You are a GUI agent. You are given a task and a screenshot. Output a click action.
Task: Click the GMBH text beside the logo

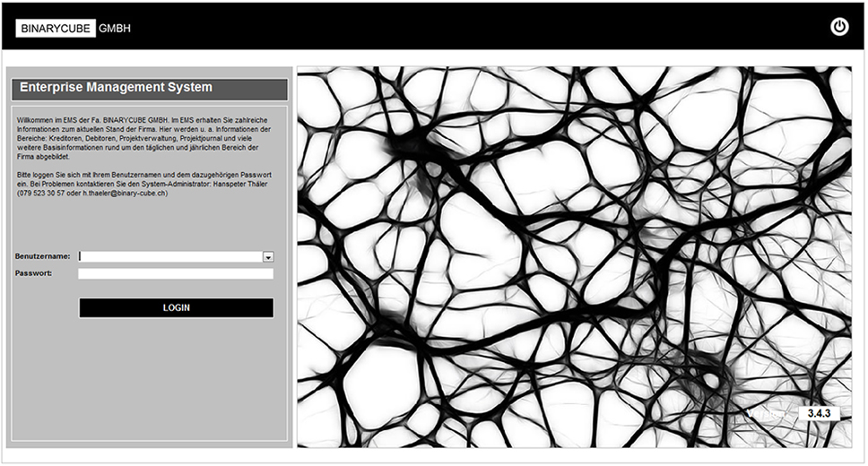(x=115, y=28)
